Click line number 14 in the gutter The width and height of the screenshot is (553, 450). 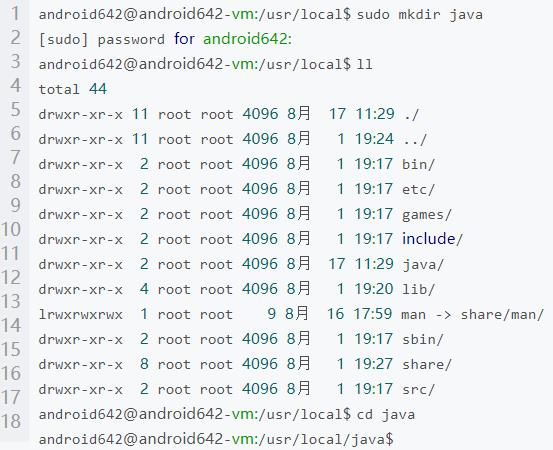coord(11,325)
